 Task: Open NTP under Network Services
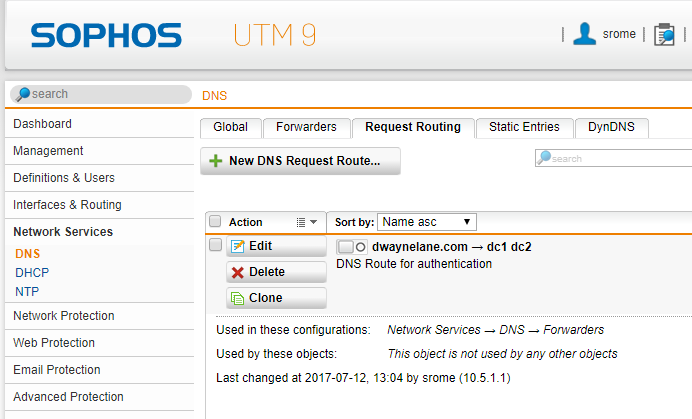[27, 291]
